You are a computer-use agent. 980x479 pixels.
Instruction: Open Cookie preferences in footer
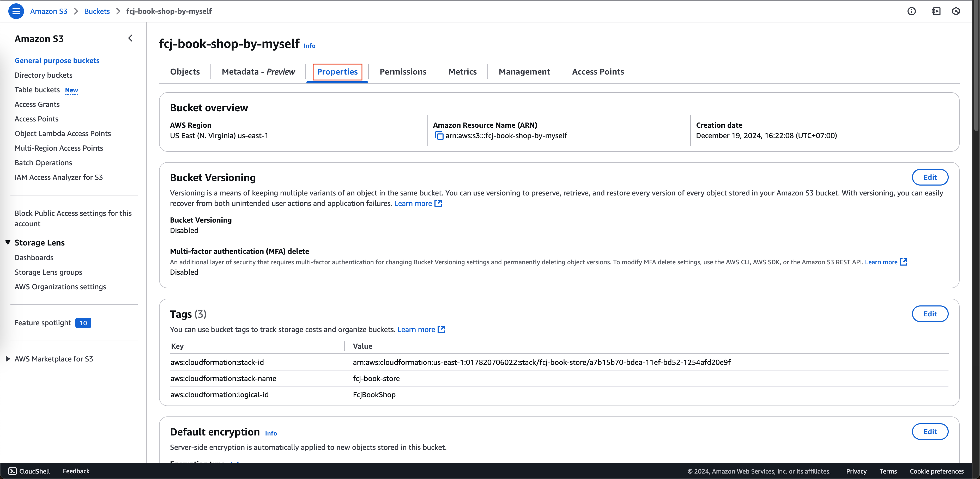point(937,471)
